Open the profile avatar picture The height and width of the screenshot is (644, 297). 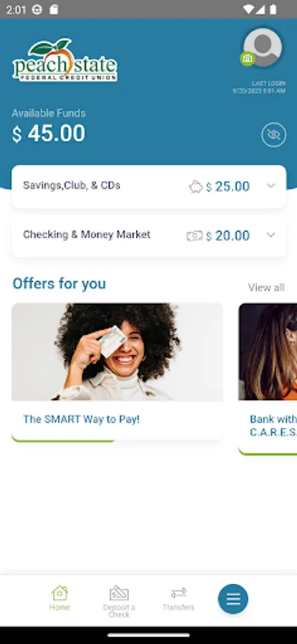263,47
